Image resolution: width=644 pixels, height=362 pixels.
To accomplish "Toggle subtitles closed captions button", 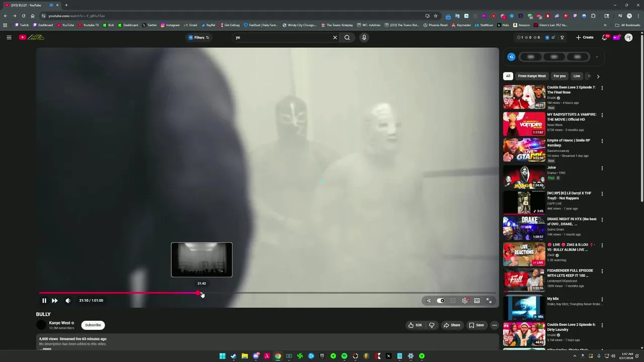I will 453,301.
